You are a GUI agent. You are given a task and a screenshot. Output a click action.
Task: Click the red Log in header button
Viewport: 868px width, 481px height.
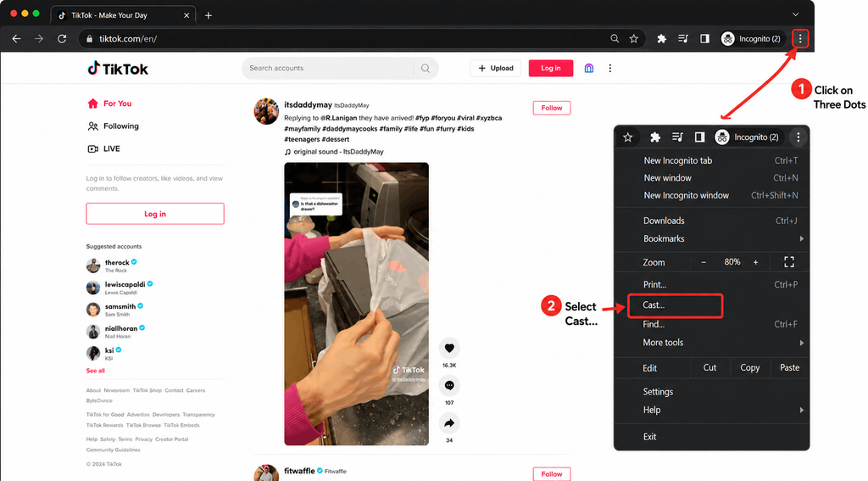click(x=551, y=68)
